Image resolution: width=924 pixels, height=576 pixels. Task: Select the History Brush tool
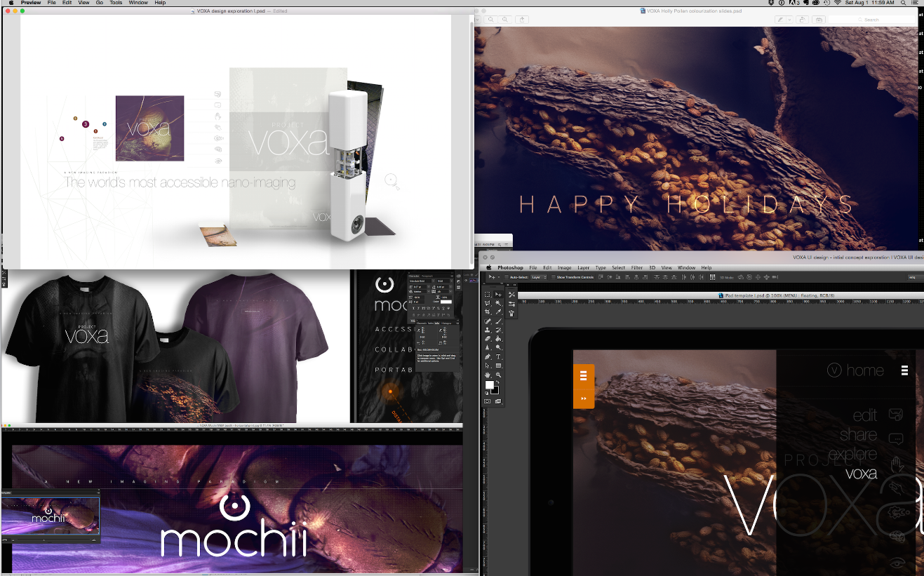(x=498, y=330)
